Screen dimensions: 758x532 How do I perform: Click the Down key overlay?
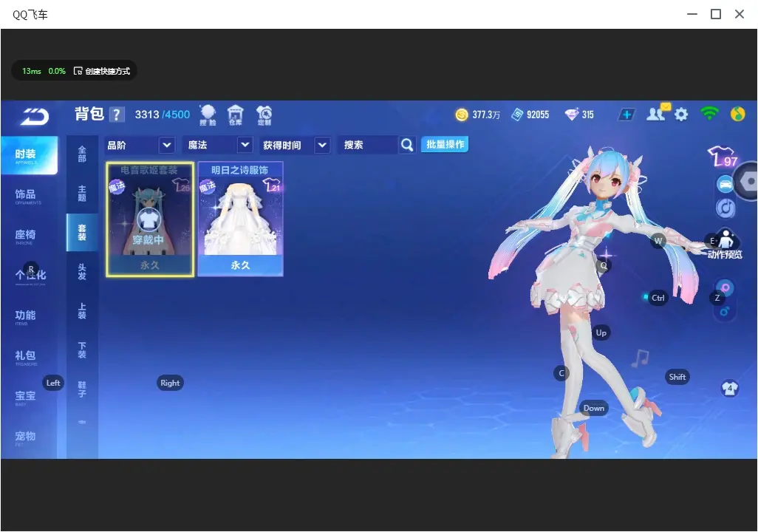pyautogui.click(x=594, y=408)
